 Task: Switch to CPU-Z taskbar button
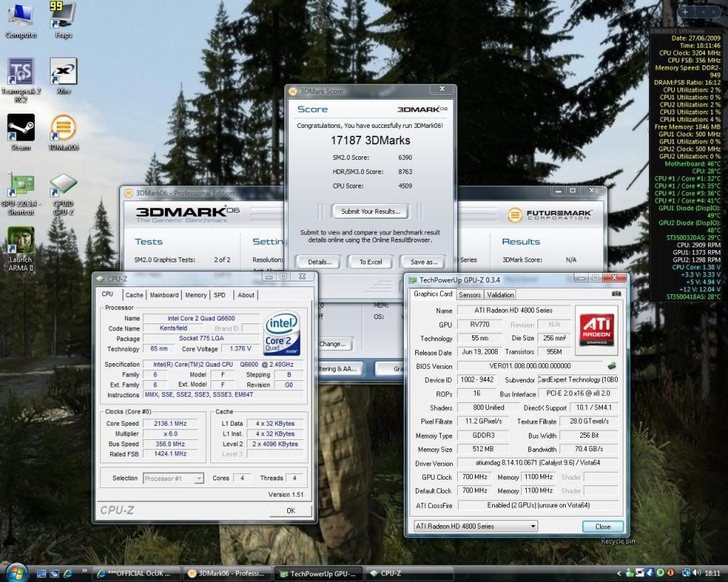[409, 573]
